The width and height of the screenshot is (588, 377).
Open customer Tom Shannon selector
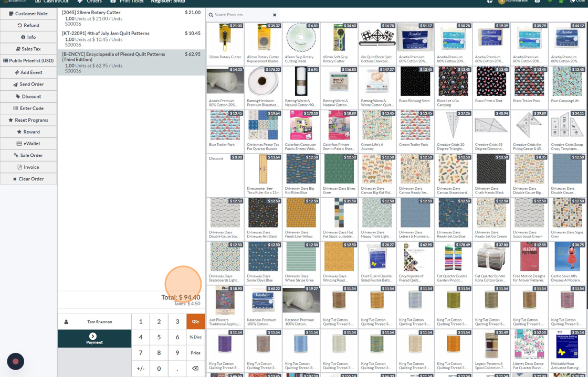pyautogui.click(x=94, y=321)
